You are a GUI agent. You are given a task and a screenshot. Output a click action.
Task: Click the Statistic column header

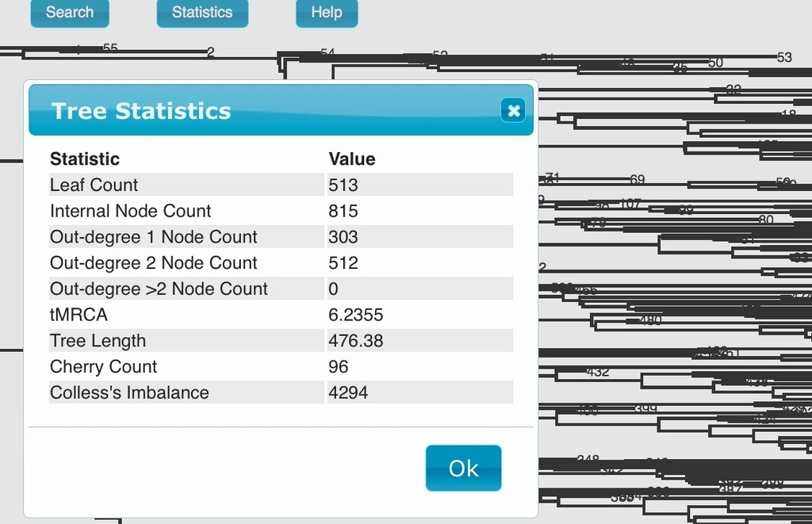pos(85,159)
